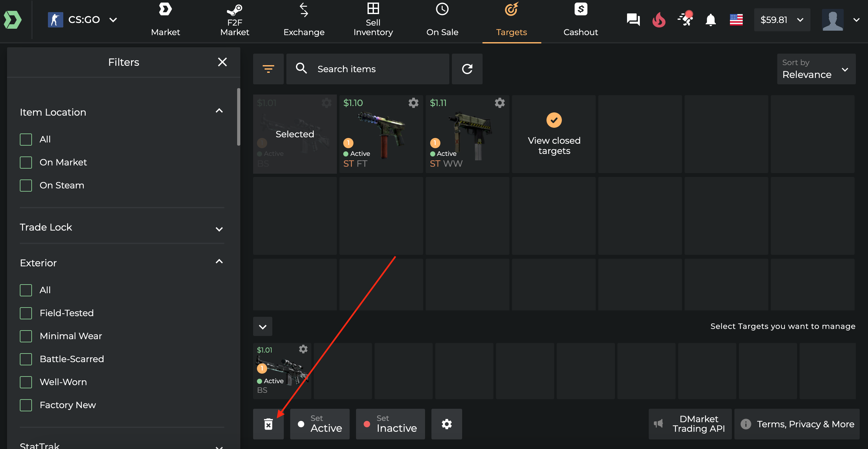
Task: Open Terms, Privacy & More
Action: pos(797,424)
